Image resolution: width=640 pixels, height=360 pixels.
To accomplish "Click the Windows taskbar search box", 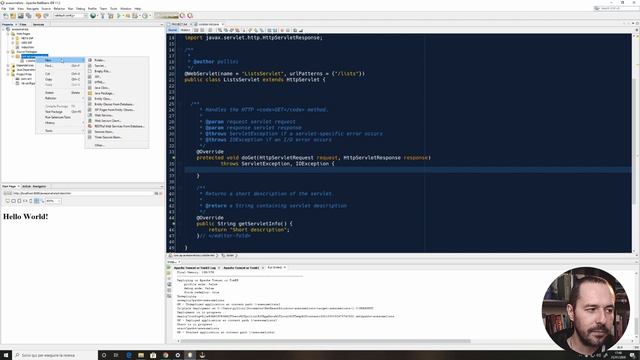I will (x=55, y=355).
